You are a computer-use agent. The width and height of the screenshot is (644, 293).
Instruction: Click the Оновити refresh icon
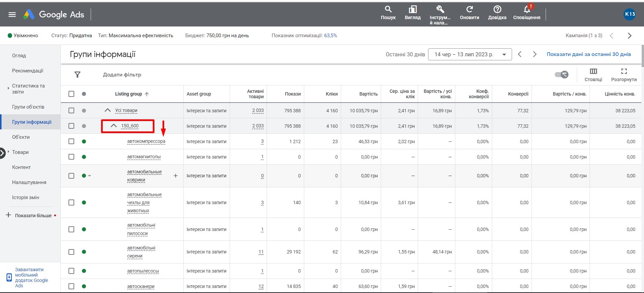(469, 9)
